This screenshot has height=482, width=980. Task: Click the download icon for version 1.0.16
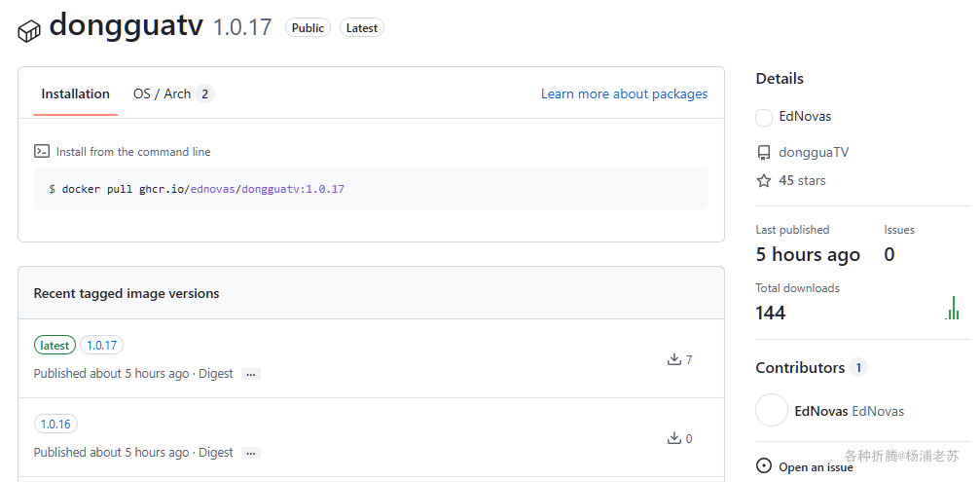click(673, 437)
